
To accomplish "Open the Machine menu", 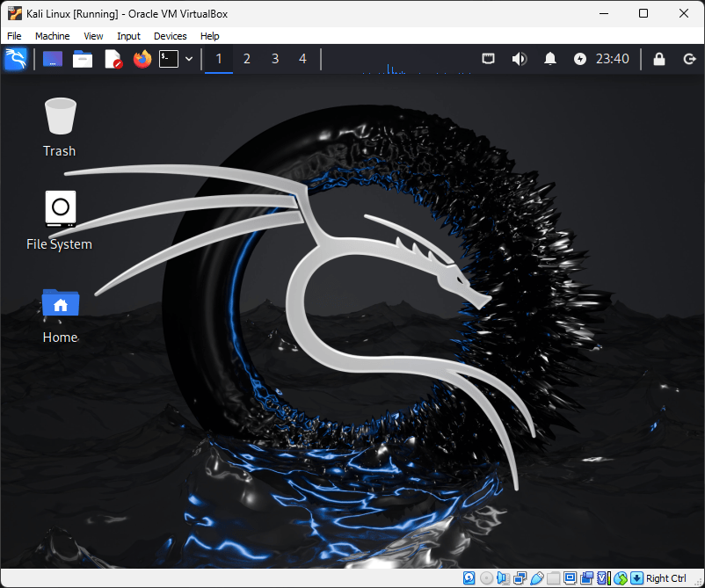I will 52,36.
